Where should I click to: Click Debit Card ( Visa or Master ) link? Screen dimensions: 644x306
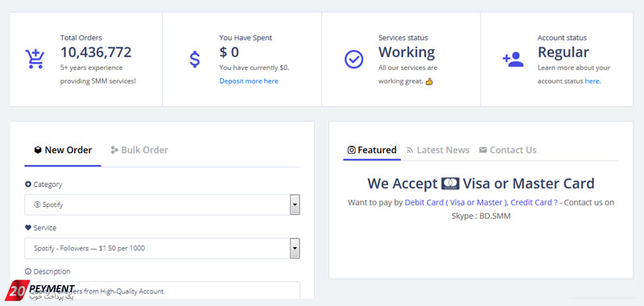click(456, 202)
